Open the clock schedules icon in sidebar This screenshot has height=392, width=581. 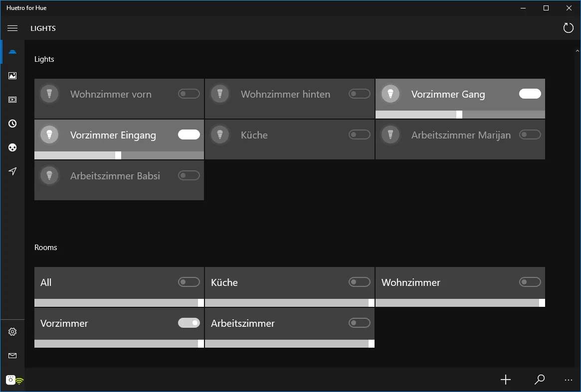tap(12, 124)
